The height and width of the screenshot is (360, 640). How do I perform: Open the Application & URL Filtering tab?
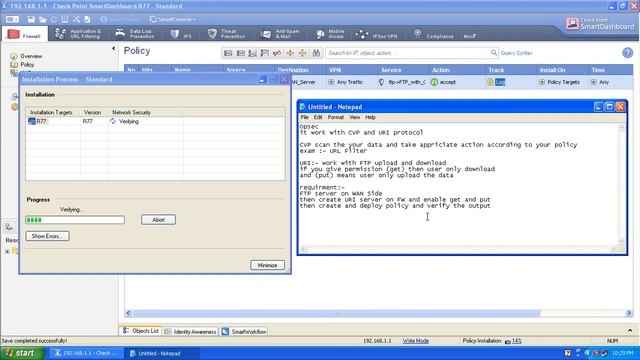click(x=78, y=34)
